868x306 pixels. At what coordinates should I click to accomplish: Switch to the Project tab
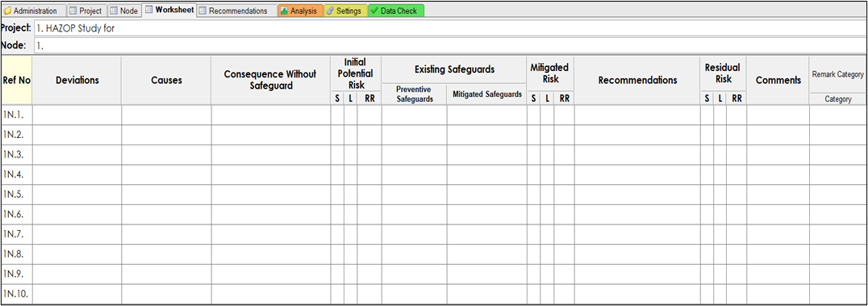click(86, 10)
